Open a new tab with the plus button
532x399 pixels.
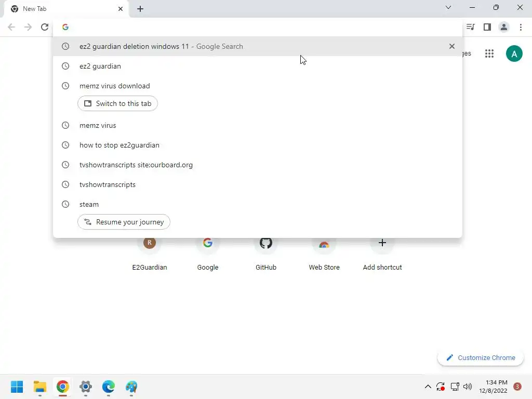pos(140,9)
